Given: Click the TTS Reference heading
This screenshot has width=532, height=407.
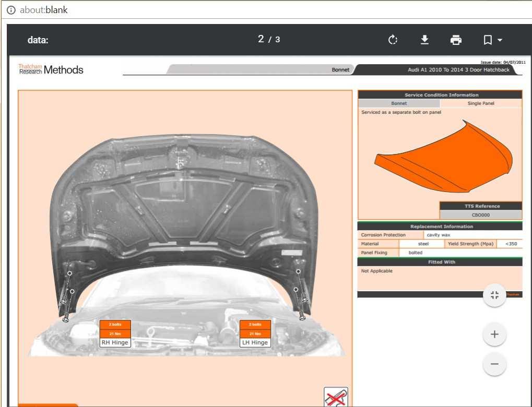Looking at the screenshot, I should coord(481,206).
